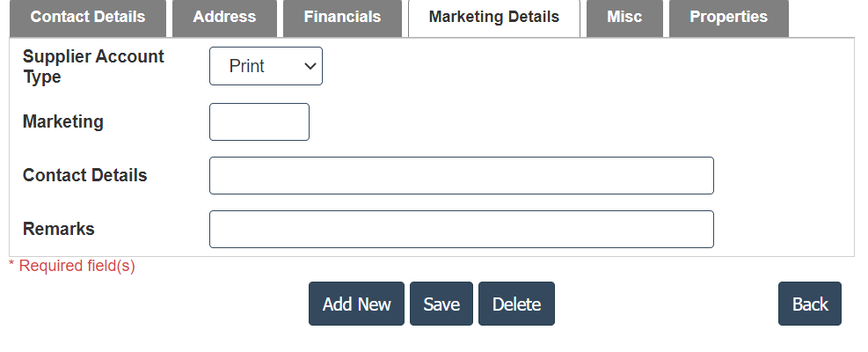This screenshot has height=352, width=868.
Task: Focus the short Marketing input box
Action: click(259, 121)
